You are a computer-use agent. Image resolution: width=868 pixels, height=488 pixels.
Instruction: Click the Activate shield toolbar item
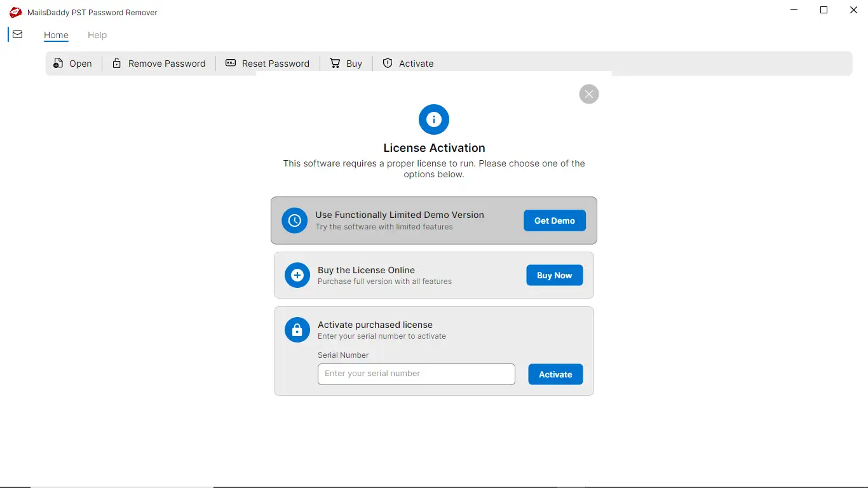click(408, 64)
